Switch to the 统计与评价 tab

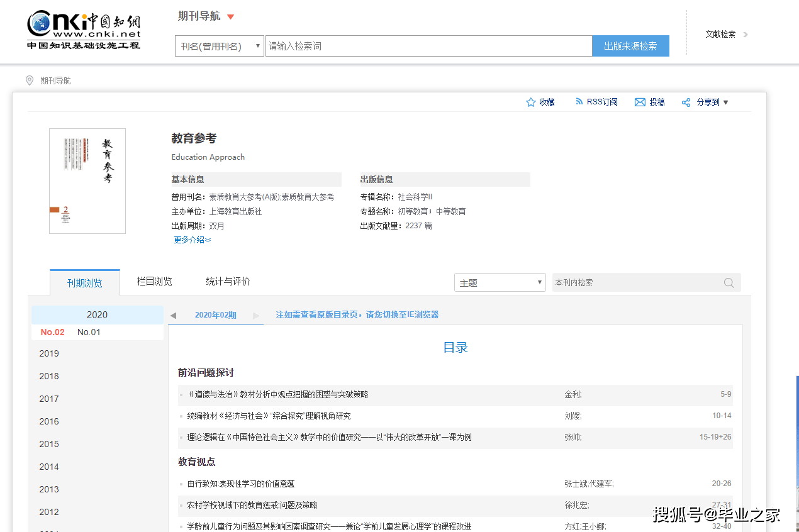228,281
